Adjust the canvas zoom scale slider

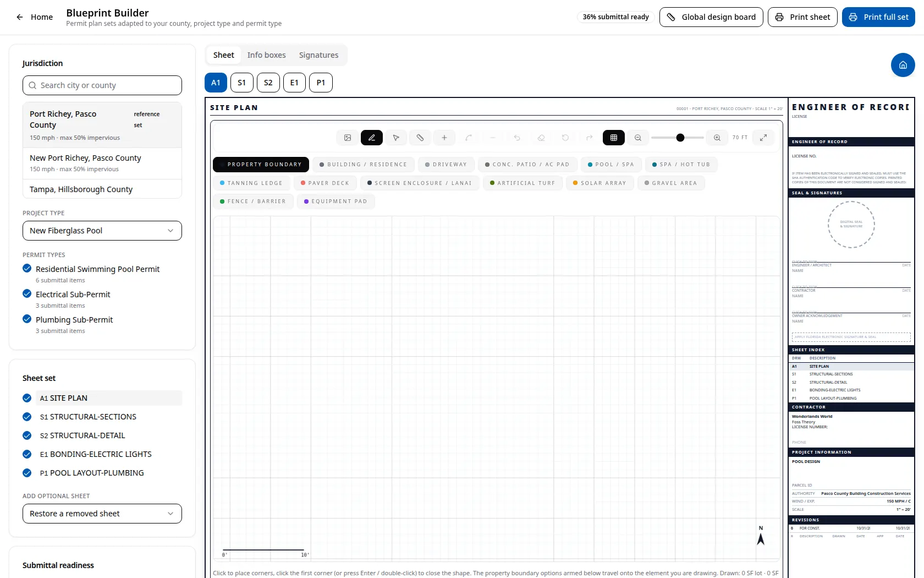(678, 138)
